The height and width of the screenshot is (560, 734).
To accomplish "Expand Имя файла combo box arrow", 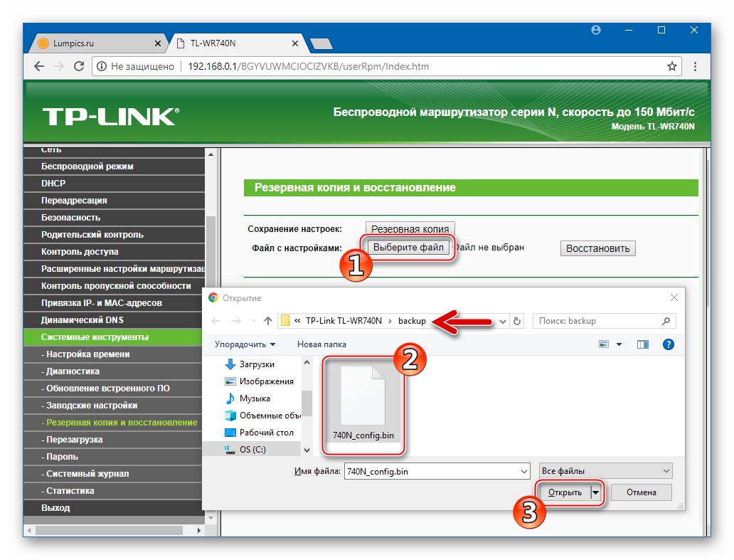I will pos(524,472).
